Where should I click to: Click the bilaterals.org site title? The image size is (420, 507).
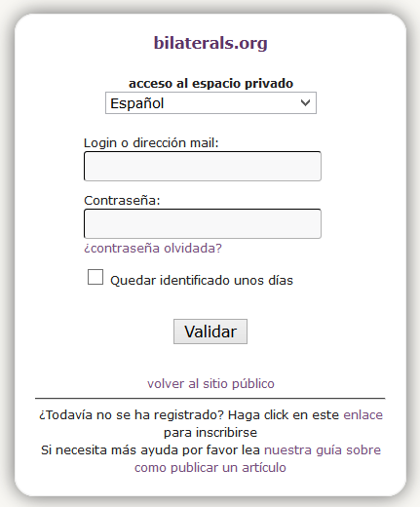point(210,43)
